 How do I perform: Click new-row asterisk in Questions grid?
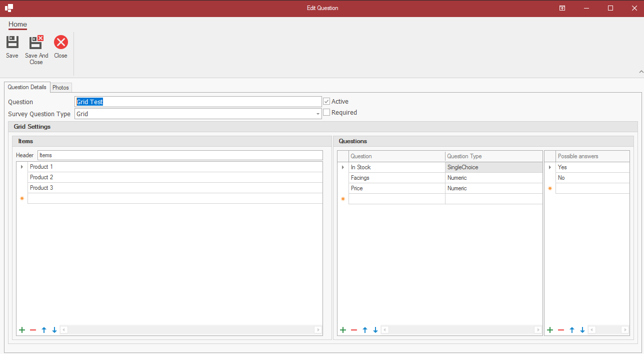[x=343, y=199]
